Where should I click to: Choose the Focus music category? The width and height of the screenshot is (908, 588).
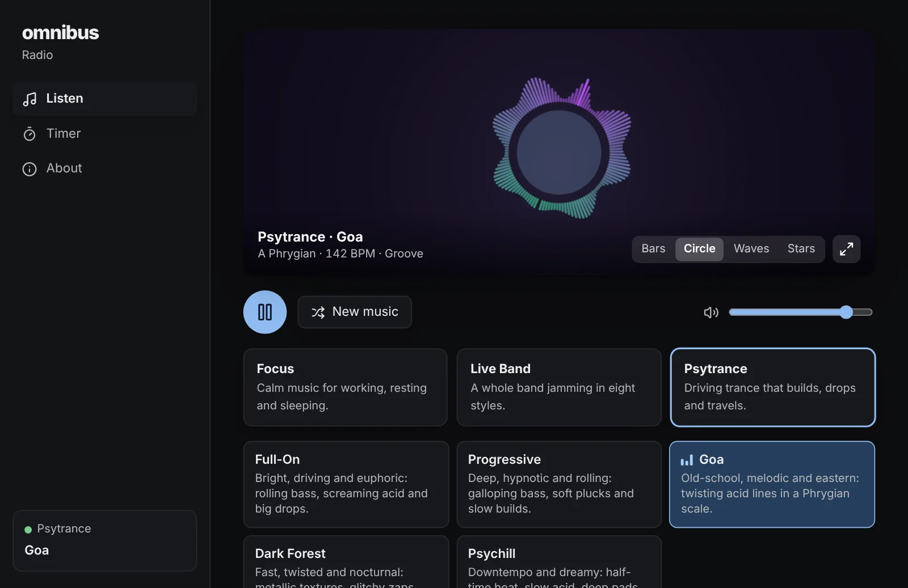coord(345,387)
